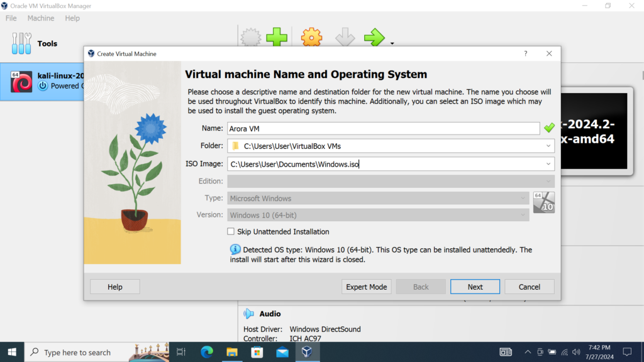Open Task View from the taskbar
This screenshot has height=362, width=644.
click(180, 352)
